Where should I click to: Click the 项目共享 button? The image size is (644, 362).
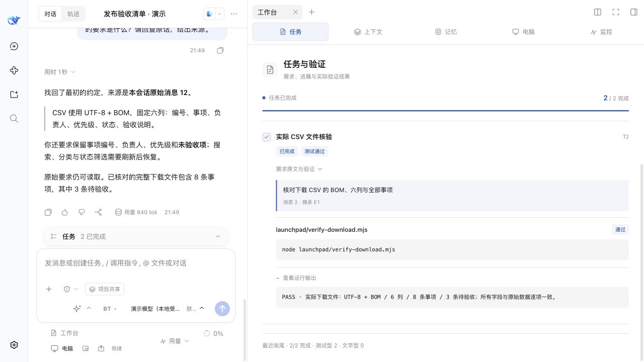[105, 289]
